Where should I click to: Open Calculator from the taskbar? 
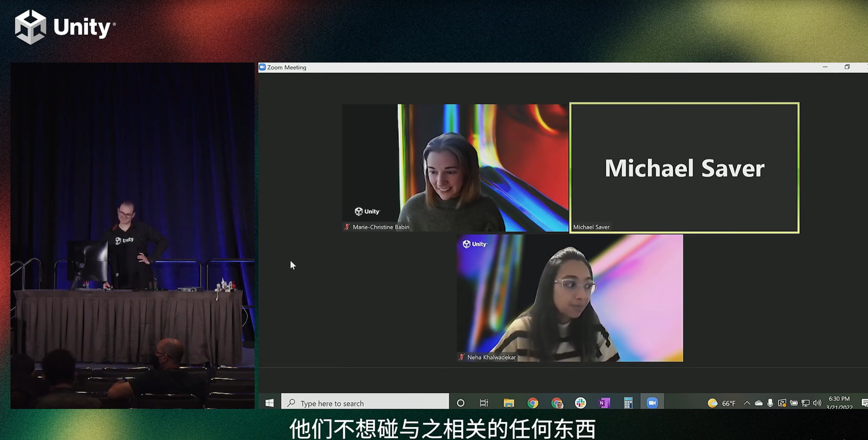628,403
